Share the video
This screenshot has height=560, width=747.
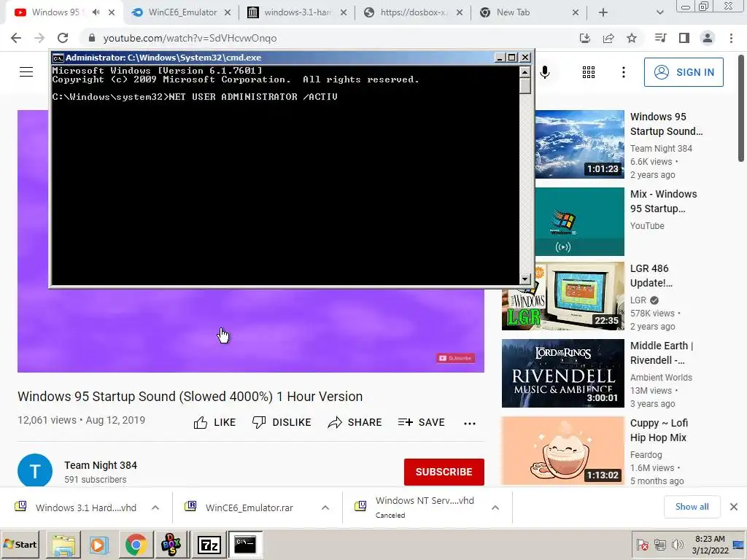(355, 422)
